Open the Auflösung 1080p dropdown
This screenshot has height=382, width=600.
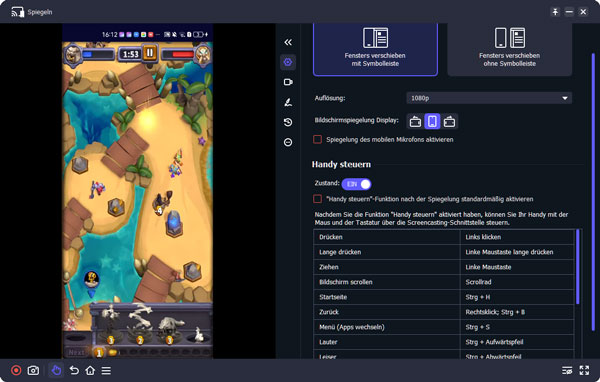[489, 98]
